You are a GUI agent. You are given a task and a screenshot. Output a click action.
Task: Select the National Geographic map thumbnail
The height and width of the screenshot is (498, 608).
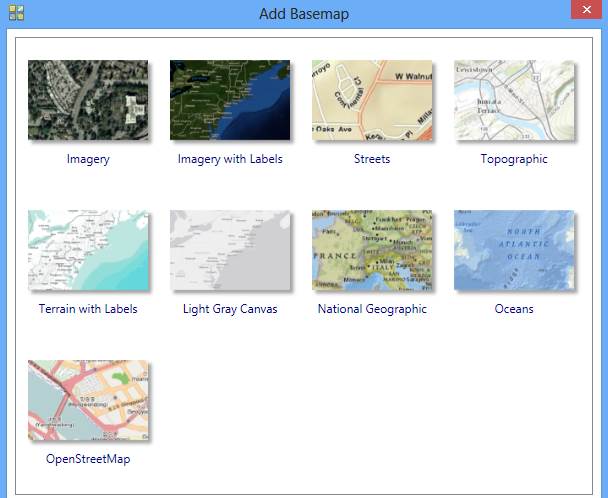pyautogui.click(x=372, y=250)
